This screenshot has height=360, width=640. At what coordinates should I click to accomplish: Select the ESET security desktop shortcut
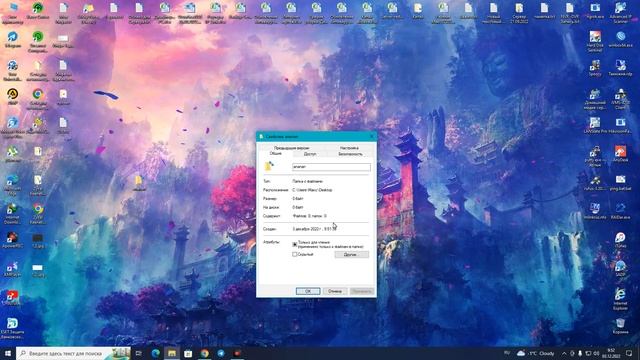12,328
